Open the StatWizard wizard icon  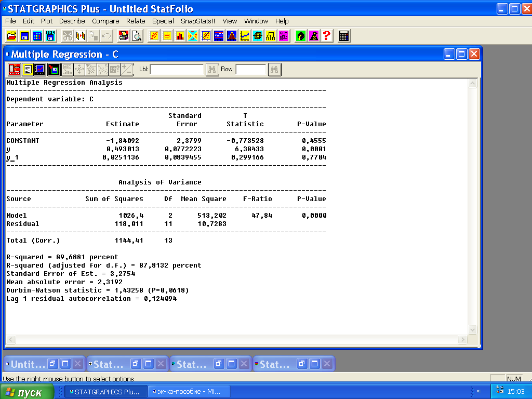[313, 36]
